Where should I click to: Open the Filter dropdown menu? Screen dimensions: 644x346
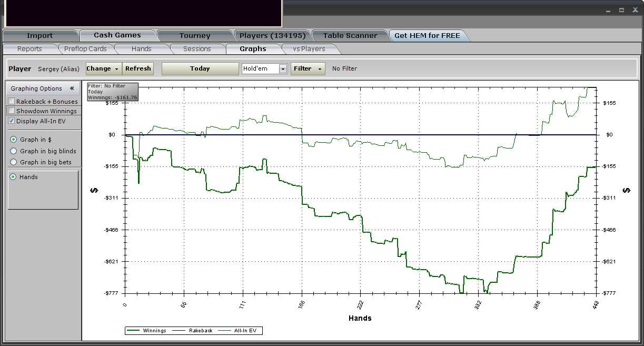click(x=308, y=68)
